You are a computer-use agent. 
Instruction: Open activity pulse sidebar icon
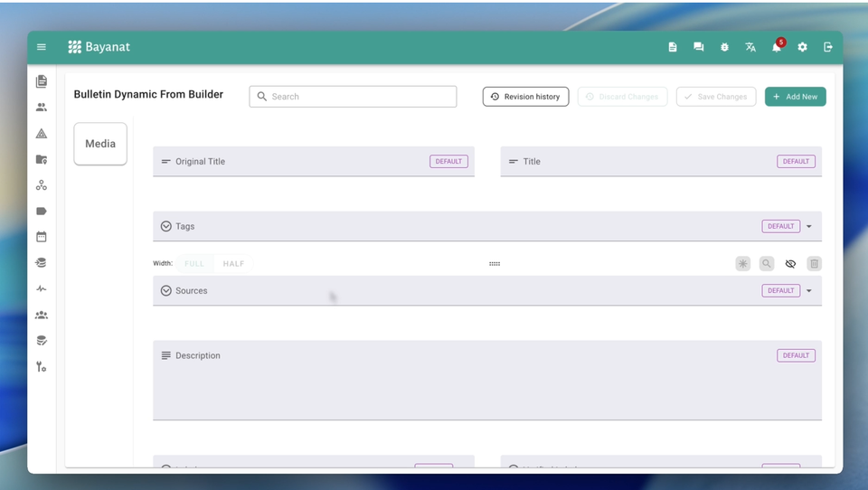point(42,288)
